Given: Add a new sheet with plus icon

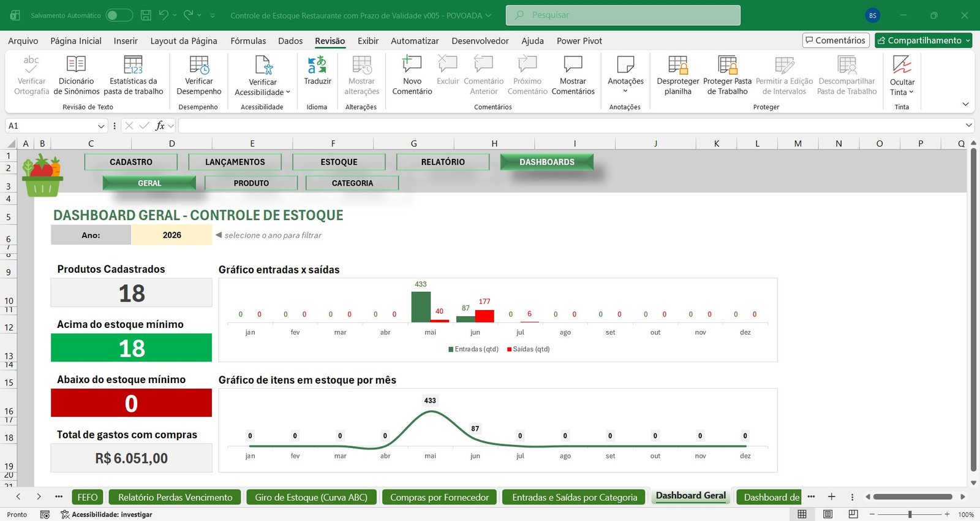Looking at the screenshot, I should click(831, 497).
